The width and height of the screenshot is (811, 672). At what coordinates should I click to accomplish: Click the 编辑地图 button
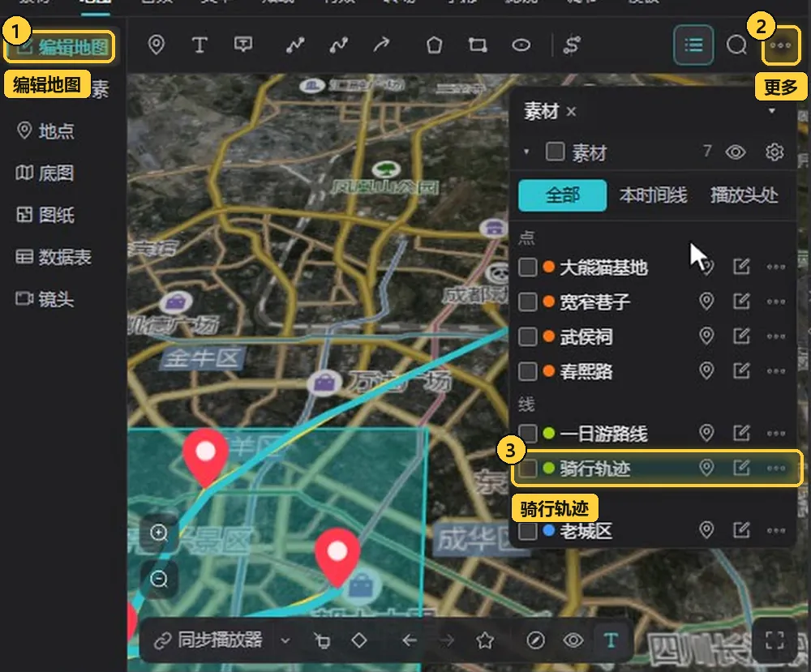(x=60, y=47)
